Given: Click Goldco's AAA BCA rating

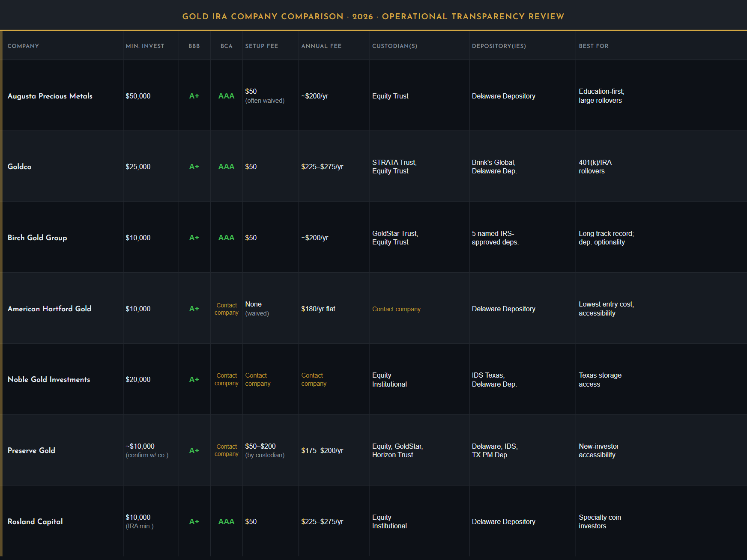Looking at the screenshot, I should click(226, 167).
